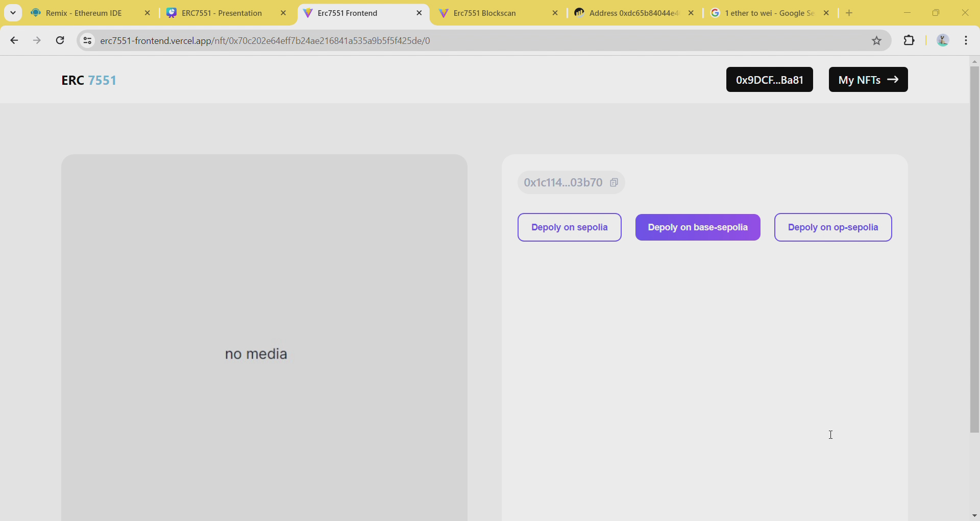Open a new browser tab
The image size is (980, 521).
coord(849,13)
